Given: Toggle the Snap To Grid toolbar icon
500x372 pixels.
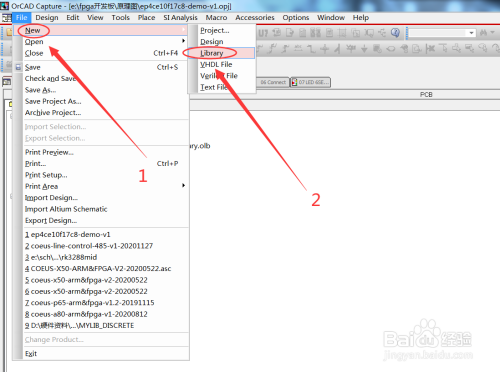Looking at the screenshot, I should 342,32.
